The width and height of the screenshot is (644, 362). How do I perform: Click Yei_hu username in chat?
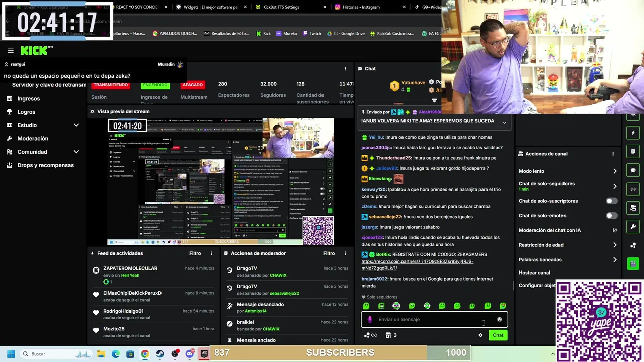(x=376, y=137)
